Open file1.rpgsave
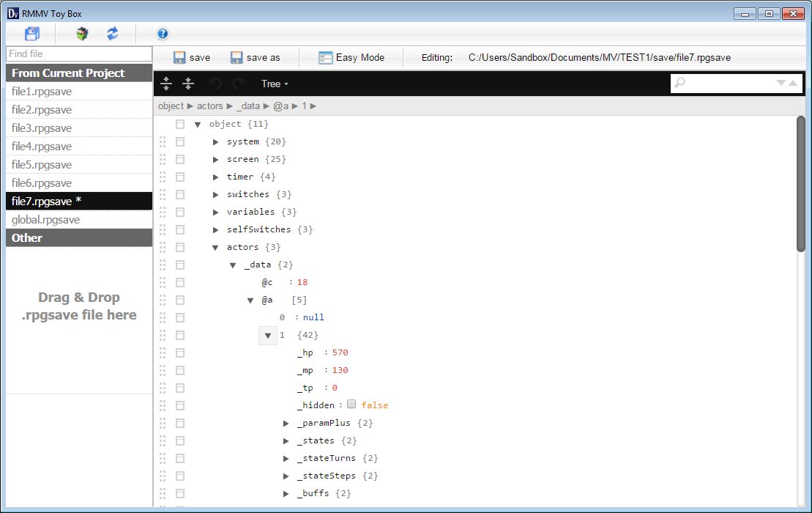Viewport: 812px width, 513px height. pyautogui.click(x=79, y=91)
